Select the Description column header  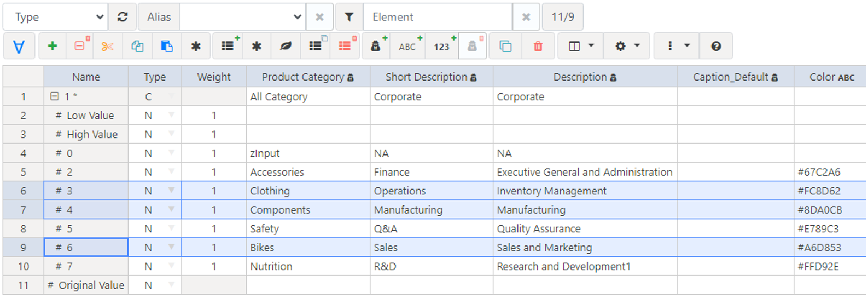(x=585, y=77)
